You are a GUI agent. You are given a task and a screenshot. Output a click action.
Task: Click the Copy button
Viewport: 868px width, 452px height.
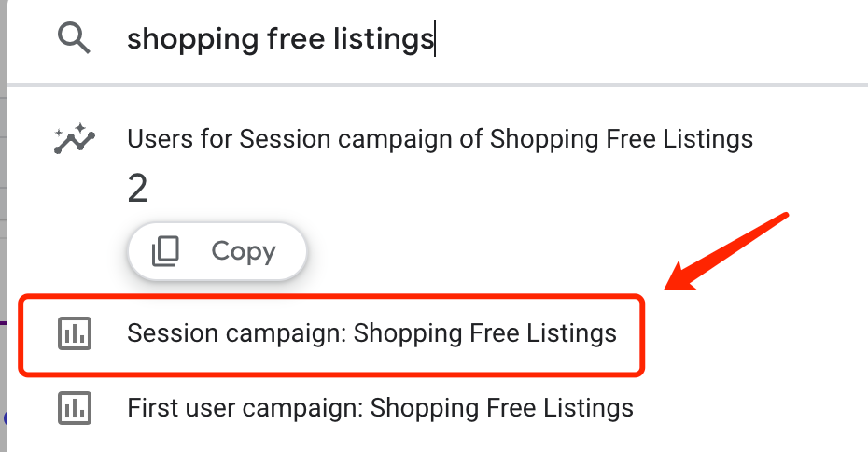coord(217,251)
